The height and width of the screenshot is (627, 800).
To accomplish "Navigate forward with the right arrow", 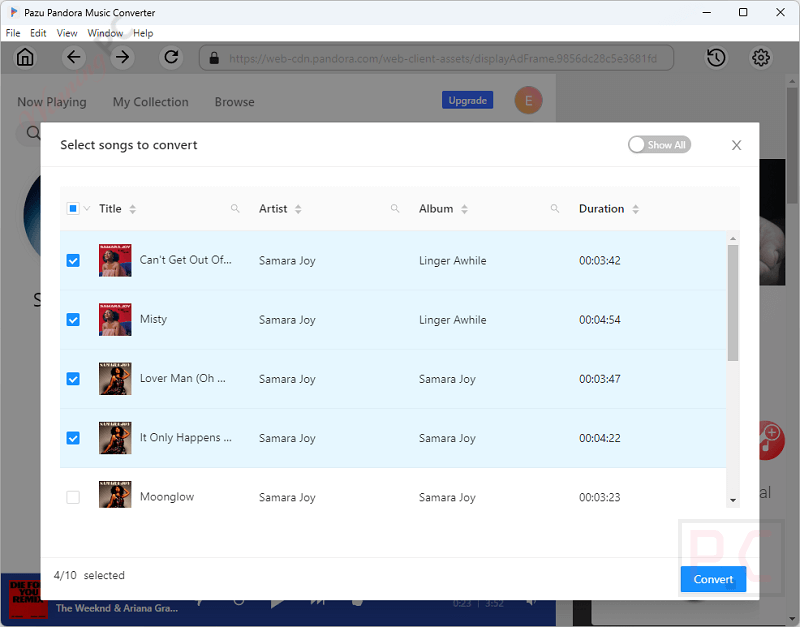I will [x=122, y=57].
